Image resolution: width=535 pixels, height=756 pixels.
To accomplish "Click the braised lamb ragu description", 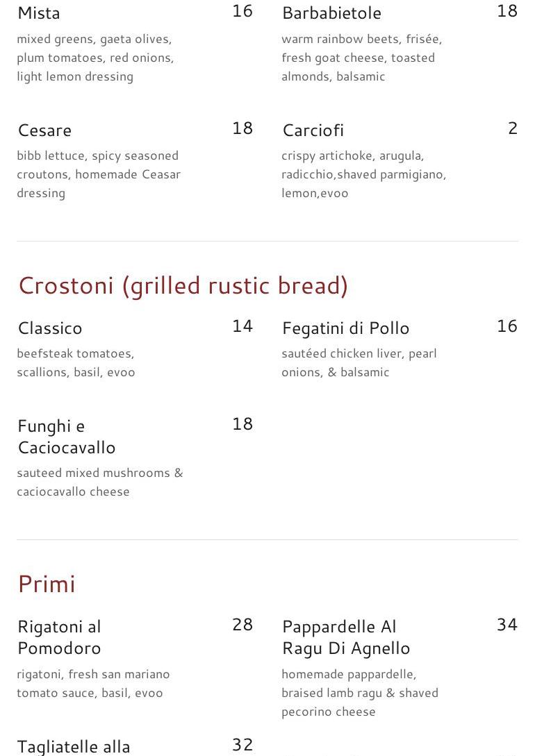I will coord(359,693).
